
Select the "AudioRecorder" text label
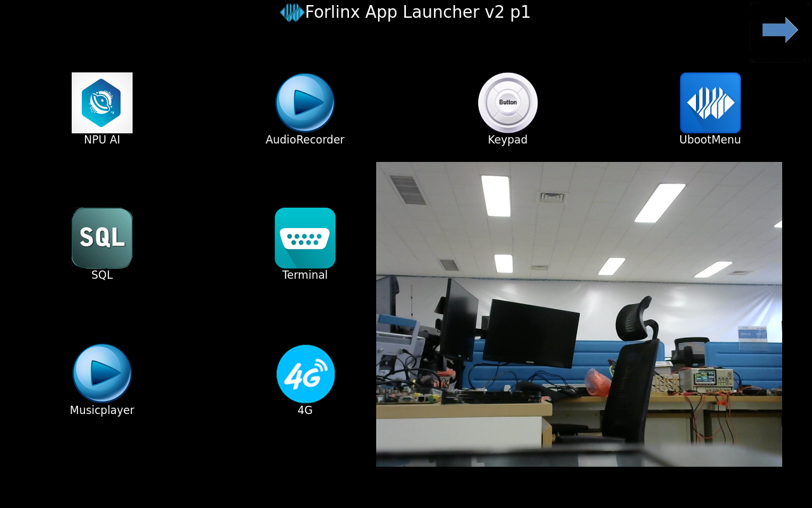coord(305,140)
